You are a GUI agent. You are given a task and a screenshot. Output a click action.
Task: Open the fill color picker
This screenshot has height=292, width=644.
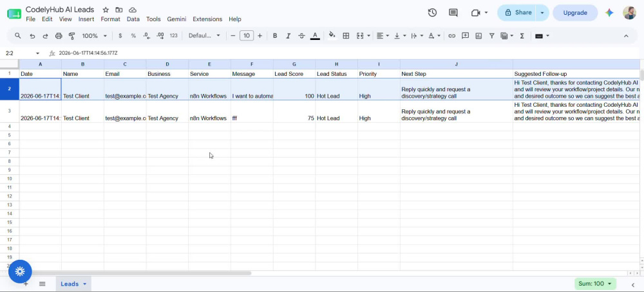332,35
